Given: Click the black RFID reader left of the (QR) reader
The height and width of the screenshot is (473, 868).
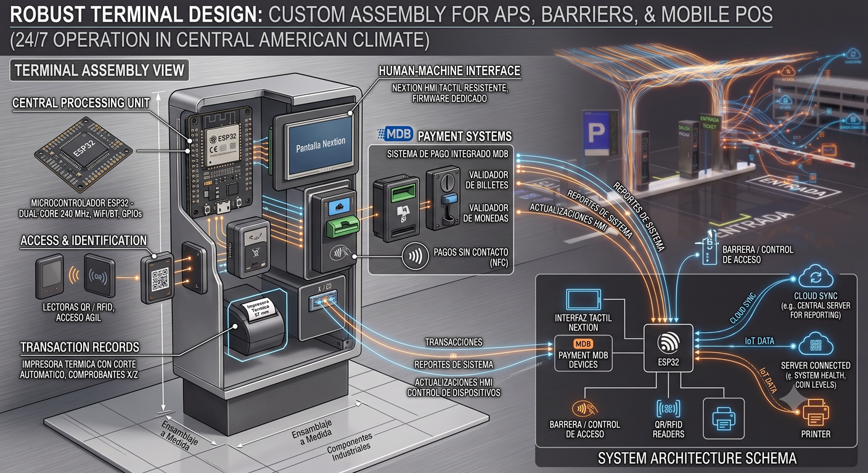Looking at the screenshot, I should (x=51, y=278).
